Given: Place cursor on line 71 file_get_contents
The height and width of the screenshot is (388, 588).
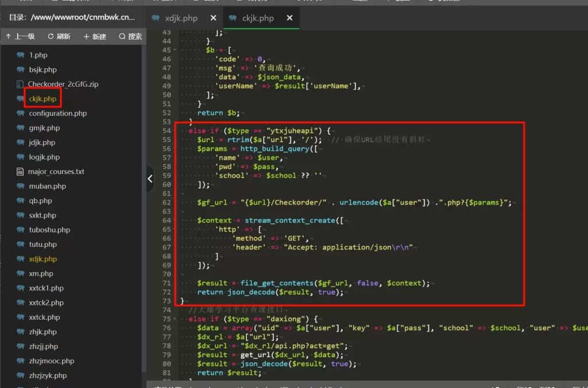Looking at the screenshot, I should coord(277,283).
